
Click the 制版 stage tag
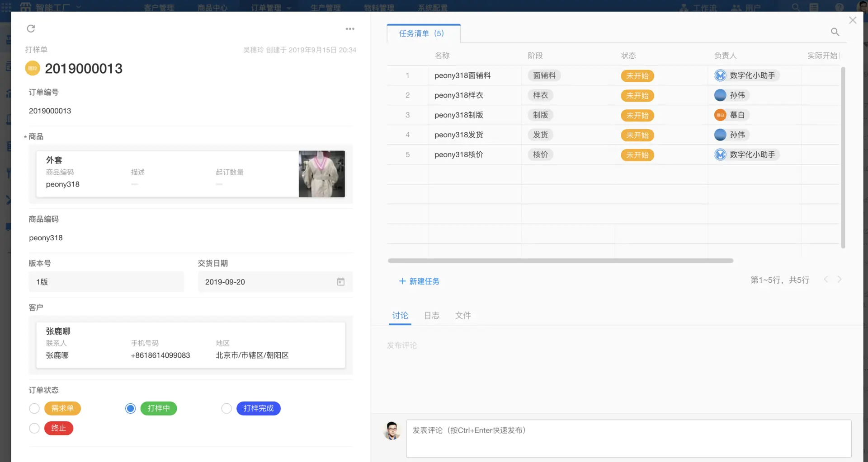541,115
